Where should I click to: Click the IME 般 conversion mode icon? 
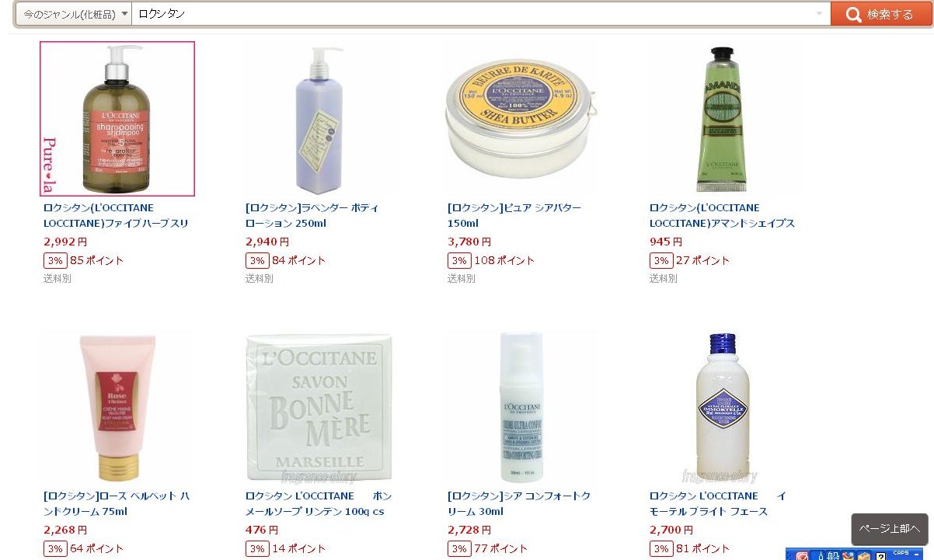click(832, 555)
